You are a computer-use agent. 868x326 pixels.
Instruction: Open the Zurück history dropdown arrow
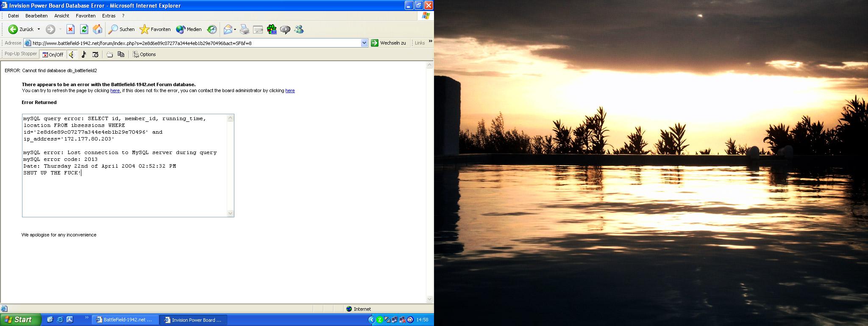39,29
